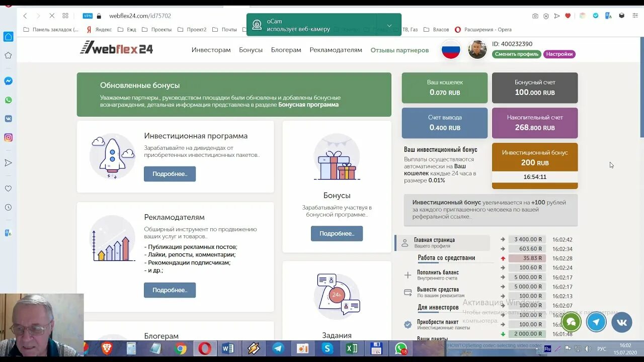Click Бонусный счет tile

[x=535, y=88]
